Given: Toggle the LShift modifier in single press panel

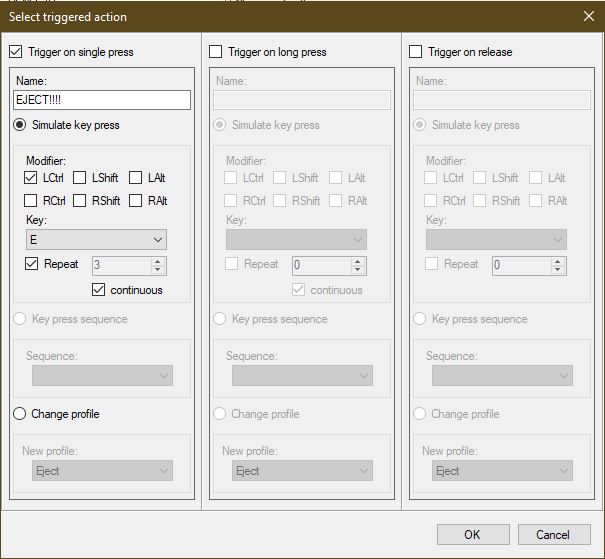Looking at the screenshot, I should click(79, 178).
